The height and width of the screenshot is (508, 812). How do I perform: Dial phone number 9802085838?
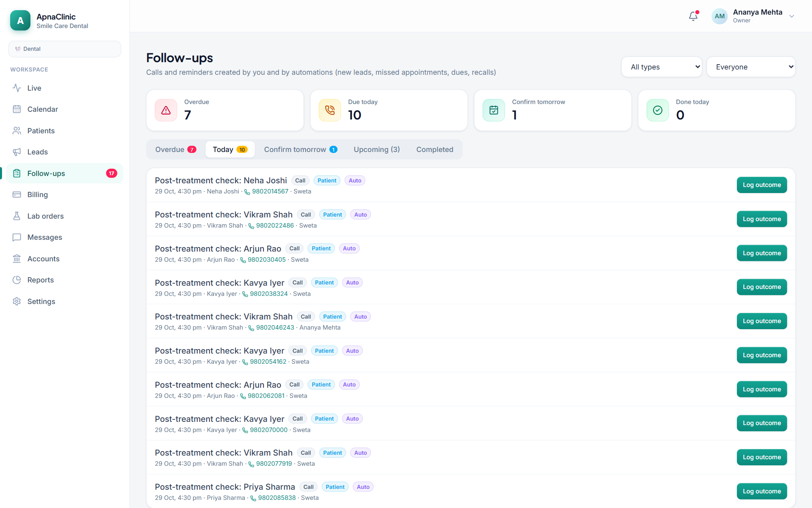273,498
